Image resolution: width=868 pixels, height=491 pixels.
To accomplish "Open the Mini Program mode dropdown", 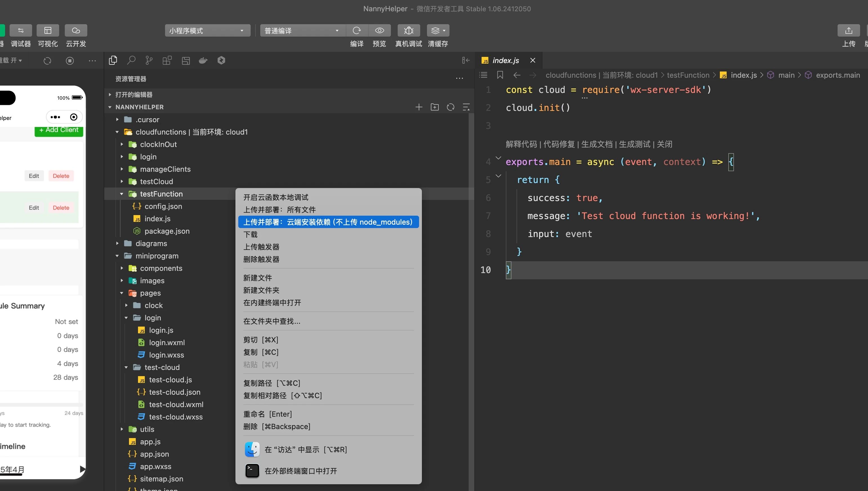I will point(207,31).
